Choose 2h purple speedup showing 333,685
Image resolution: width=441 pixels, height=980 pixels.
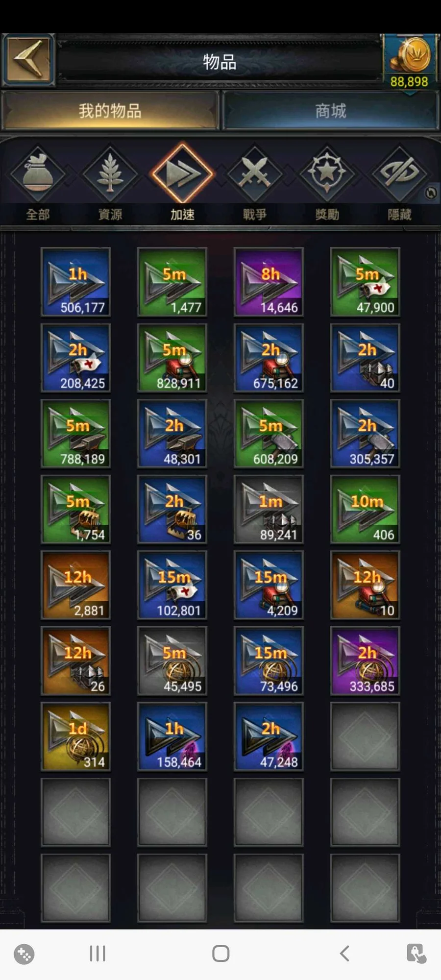click(365, 661)
